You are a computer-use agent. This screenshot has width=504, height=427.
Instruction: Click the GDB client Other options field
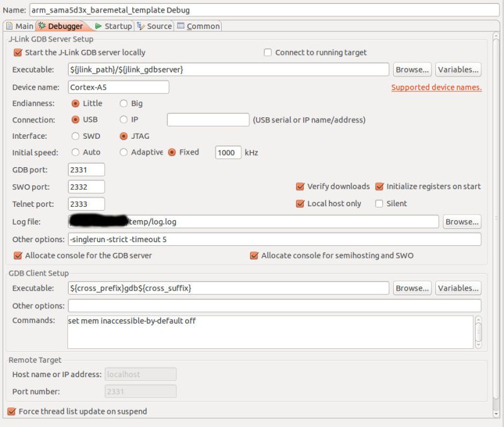click(275, 306)
